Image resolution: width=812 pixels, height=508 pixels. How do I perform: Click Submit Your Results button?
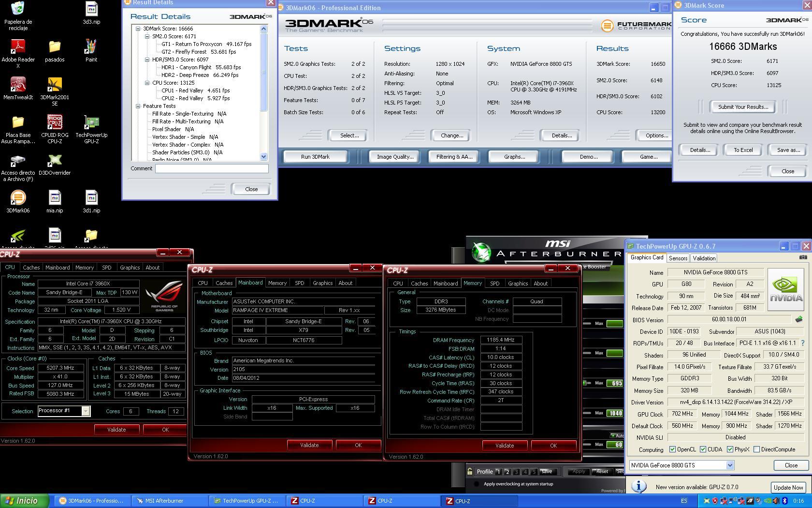(743, 107)
